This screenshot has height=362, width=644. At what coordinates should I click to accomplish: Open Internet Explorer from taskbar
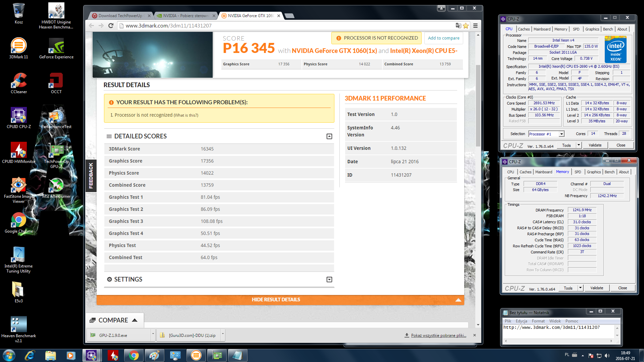(30, 355)
